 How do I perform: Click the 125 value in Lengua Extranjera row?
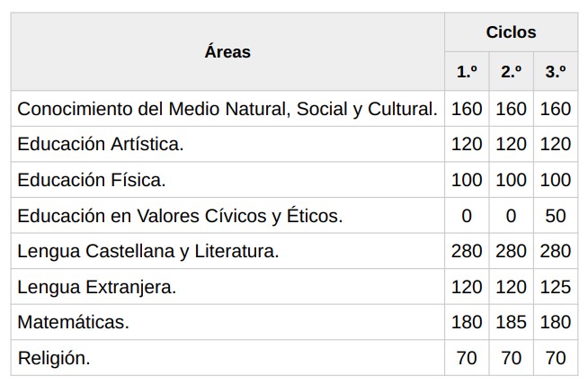[x=556, y=287]
